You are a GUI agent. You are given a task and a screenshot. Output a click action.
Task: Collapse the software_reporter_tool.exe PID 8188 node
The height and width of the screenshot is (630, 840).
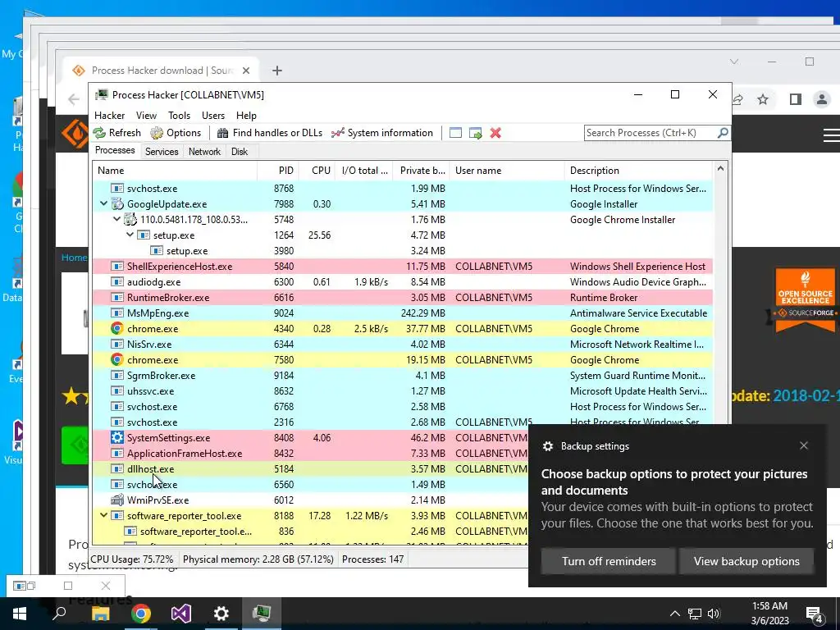(x=103, y=515)
